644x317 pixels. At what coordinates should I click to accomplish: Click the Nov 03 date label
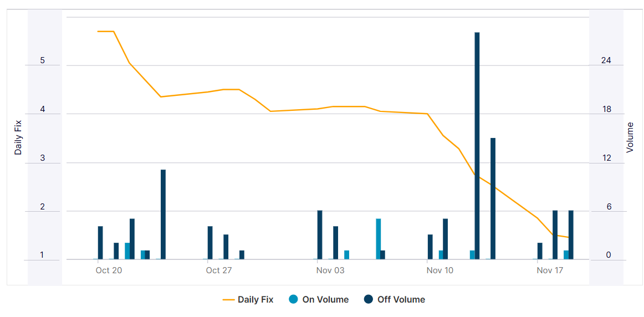coord(330,270)
